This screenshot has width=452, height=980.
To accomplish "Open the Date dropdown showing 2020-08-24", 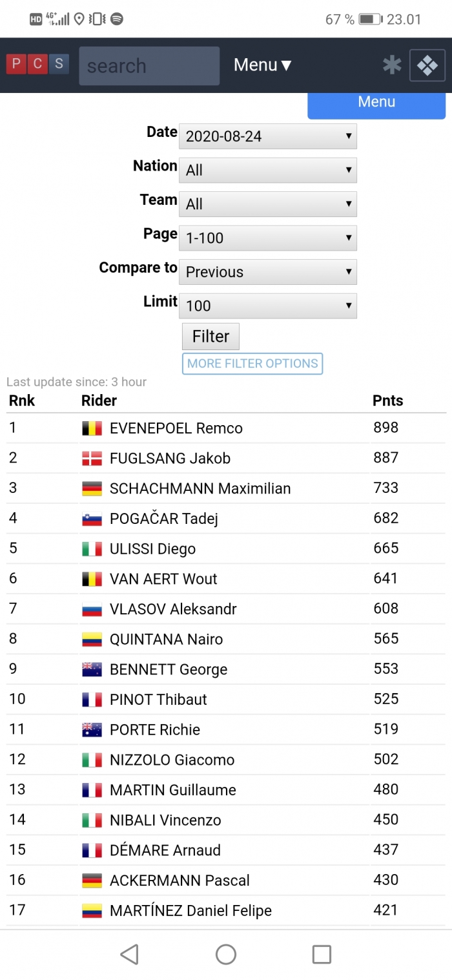I will (x=268, y=136).
